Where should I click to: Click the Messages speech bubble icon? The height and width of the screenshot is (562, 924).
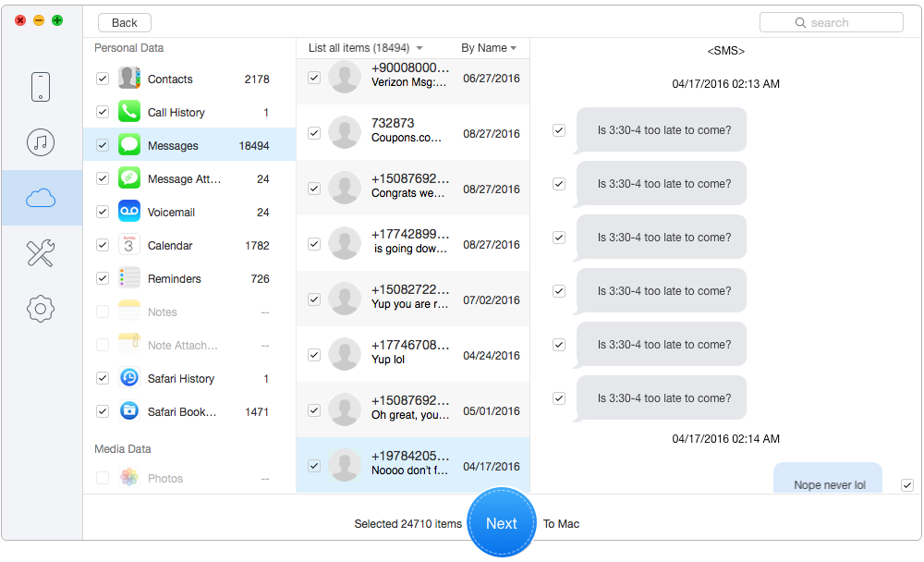[x=129, y=144]
